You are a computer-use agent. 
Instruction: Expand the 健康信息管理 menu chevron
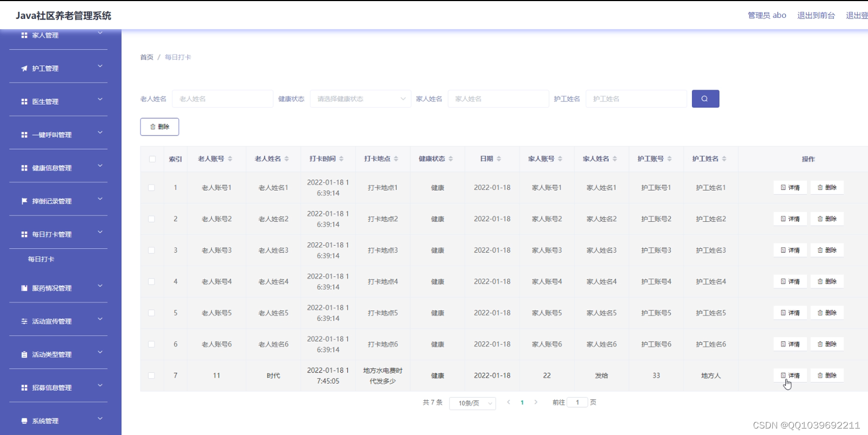pyautogui.click(x=100, y=166)
